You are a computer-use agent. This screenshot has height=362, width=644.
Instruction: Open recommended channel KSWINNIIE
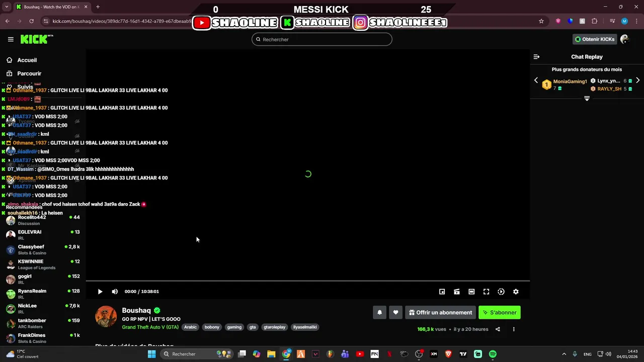tap(43, 264)
